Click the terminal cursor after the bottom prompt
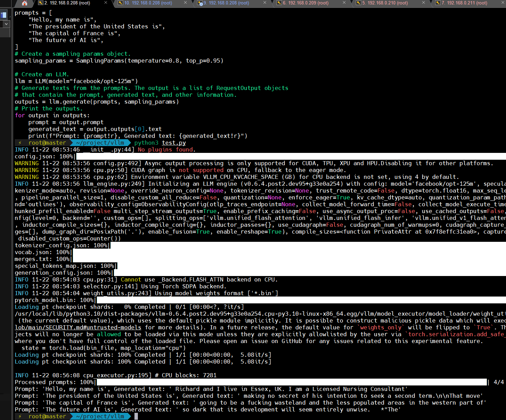The width and height of the screenshot is (506, 420). (136, 416)
